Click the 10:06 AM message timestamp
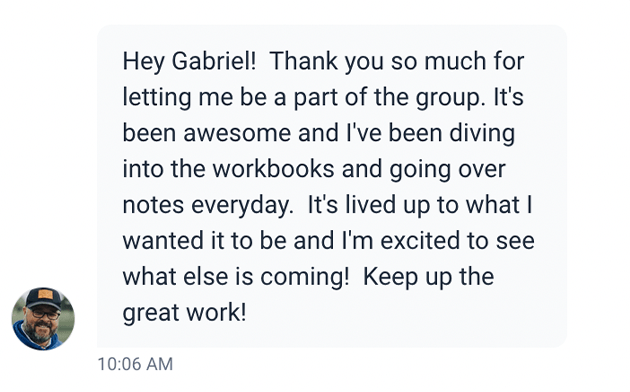 point(135,364)
